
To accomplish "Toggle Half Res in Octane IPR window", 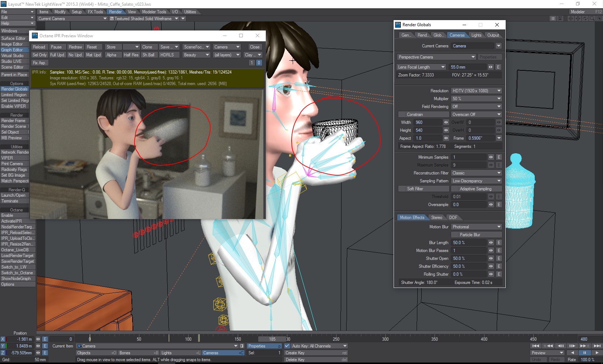I will tap(131, 55).
